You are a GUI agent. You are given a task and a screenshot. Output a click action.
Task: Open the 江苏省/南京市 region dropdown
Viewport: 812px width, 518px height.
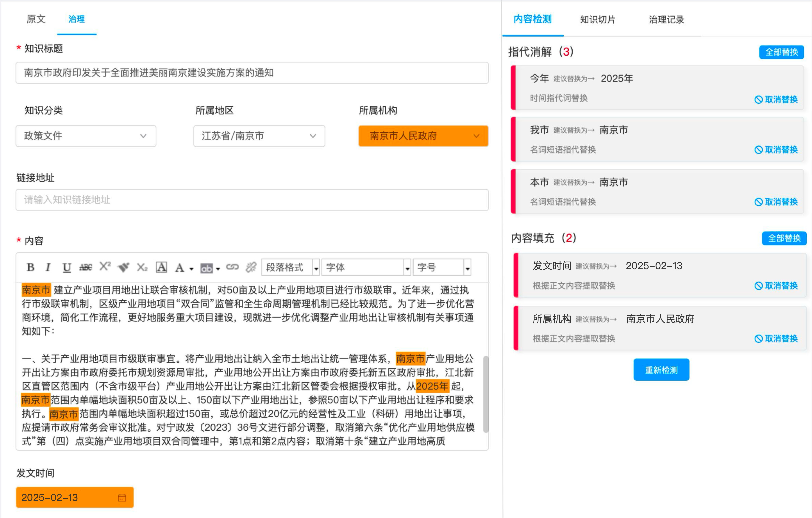(x=259, y=136)
